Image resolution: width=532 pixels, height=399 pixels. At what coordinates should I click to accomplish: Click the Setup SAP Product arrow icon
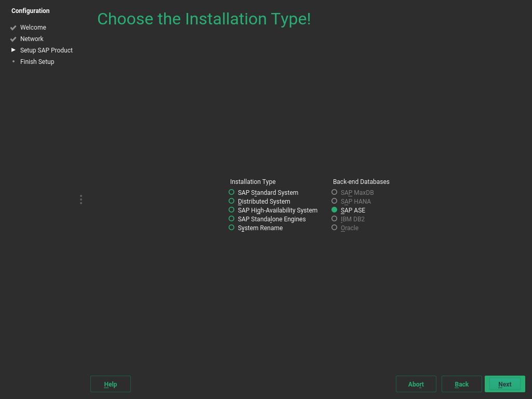pos(14,50)
